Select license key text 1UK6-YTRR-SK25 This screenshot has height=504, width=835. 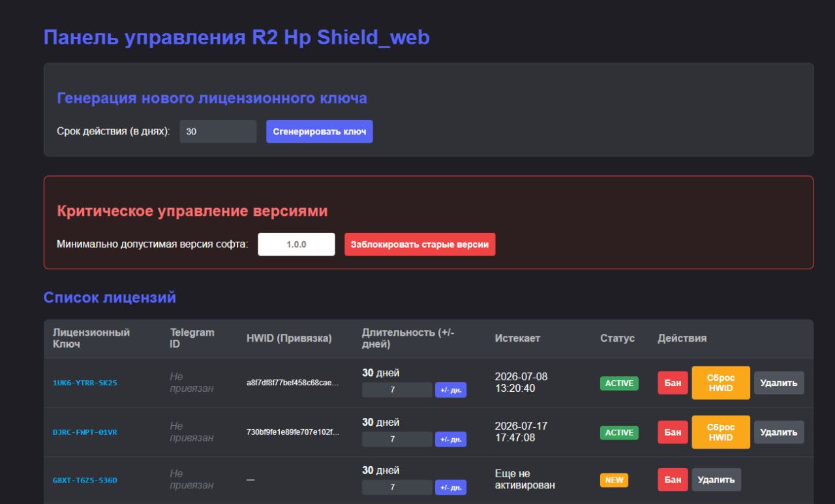(85, 383)
